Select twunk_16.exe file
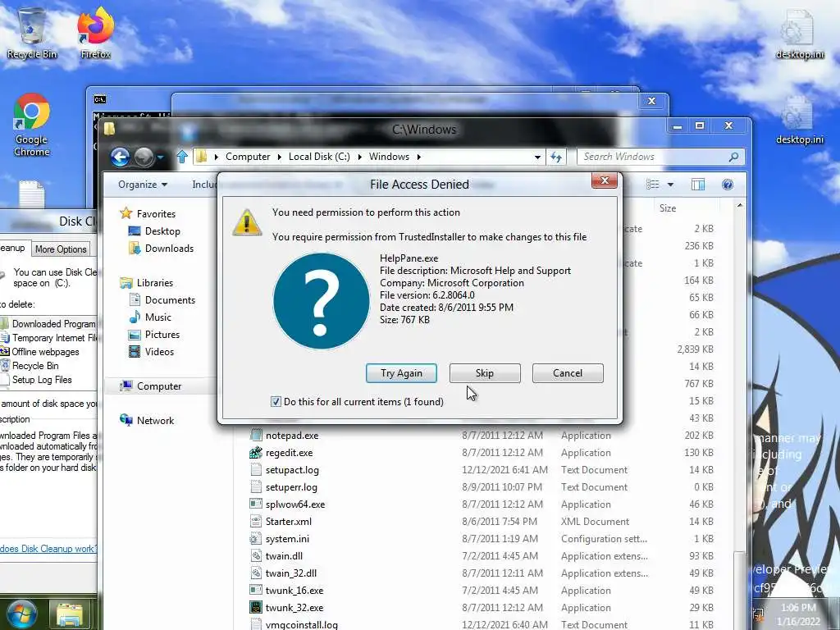The image size is (840, 630). 294,591
